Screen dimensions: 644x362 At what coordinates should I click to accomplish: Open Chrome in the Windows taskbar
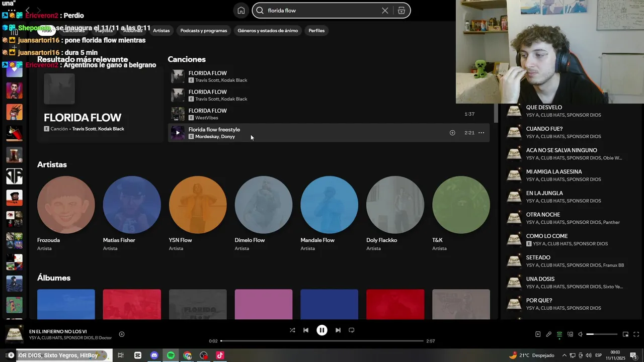coord(187,355)
